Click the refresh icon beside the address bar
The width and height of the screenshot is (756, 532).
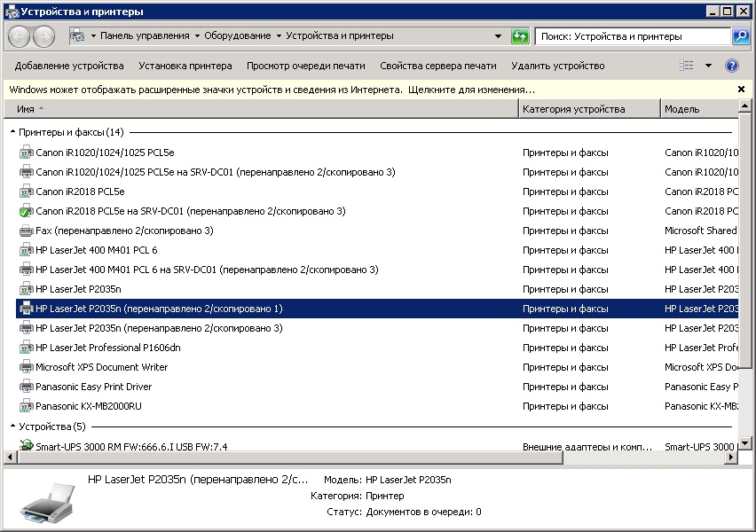pos(520,36)
